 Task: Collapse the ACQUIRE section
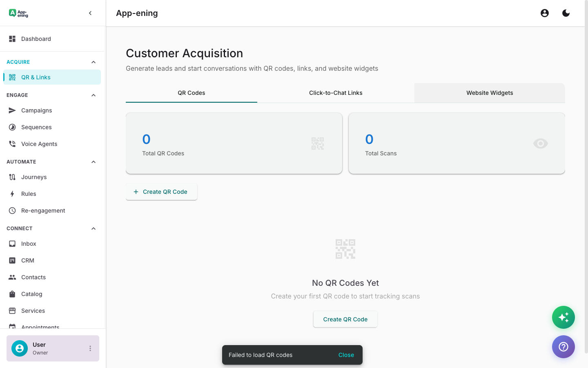[93, 62]
